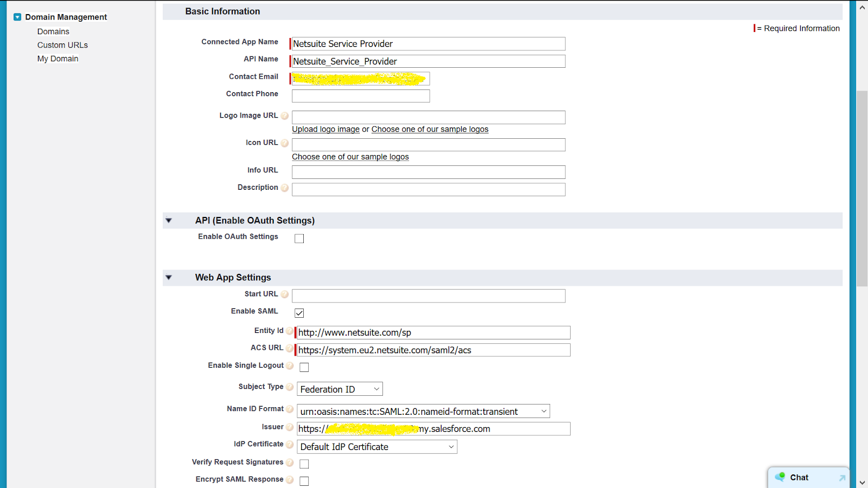Open help for the Issuer field
The image size is (868, 488).
click(x=290, y=427)
